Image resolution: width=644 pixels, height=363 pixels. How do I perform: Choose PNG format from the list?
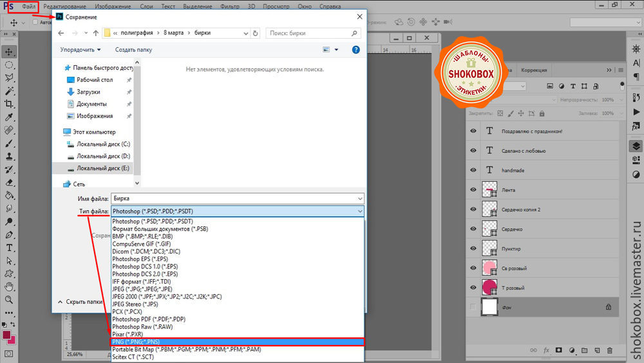(237, 342)
